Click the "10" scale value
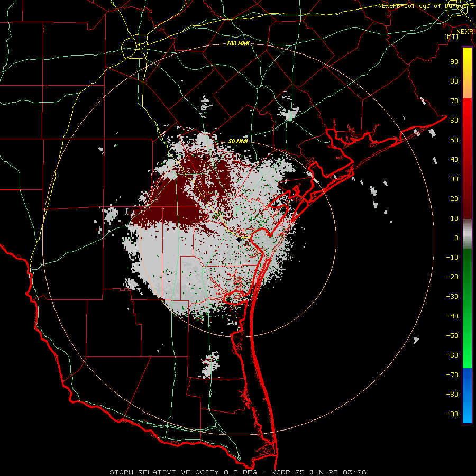The width and height of the screenshot is (476, 476). tap(454, 218)
